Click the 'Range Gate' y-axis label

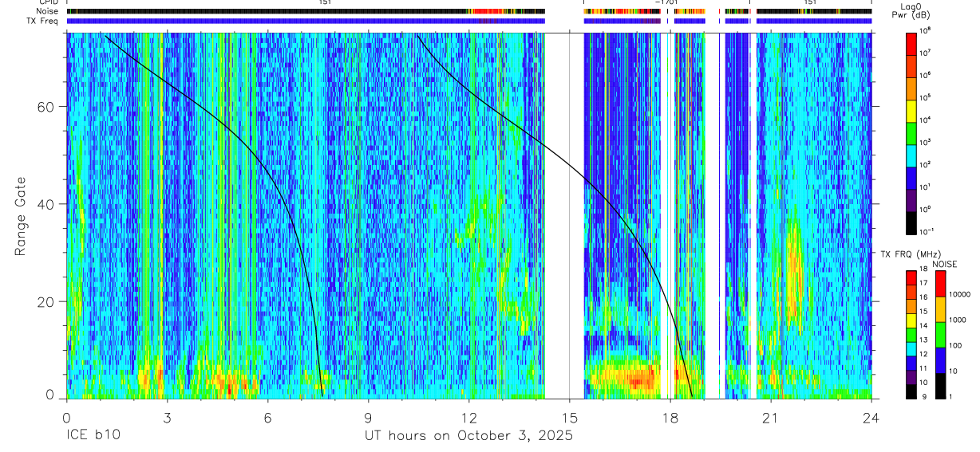click(x=20, y=216)
